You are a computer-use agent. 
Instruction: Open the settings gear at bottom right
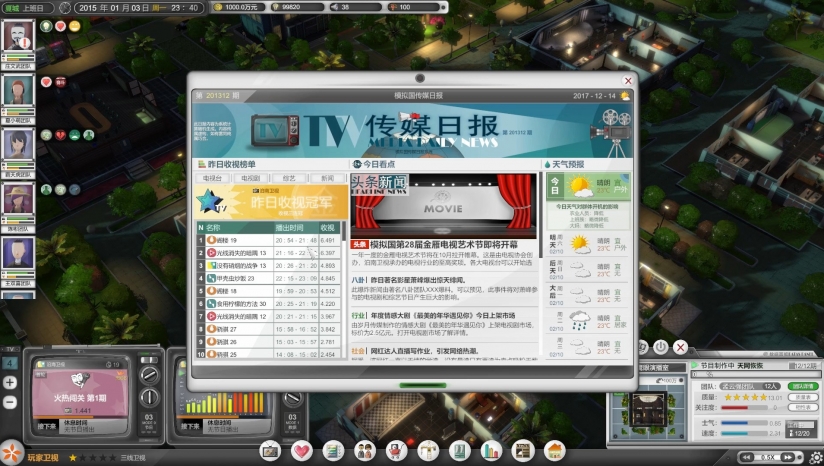tap(816, 458)
